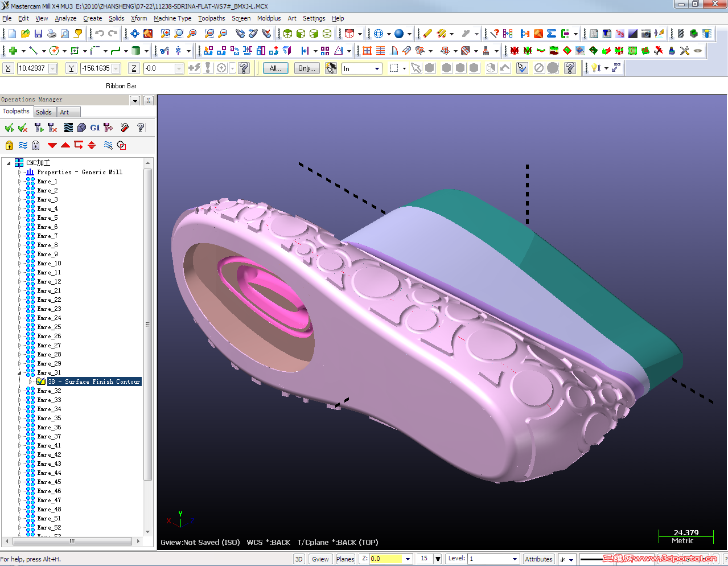Click the Attributes button

click(x=538, y=559)
